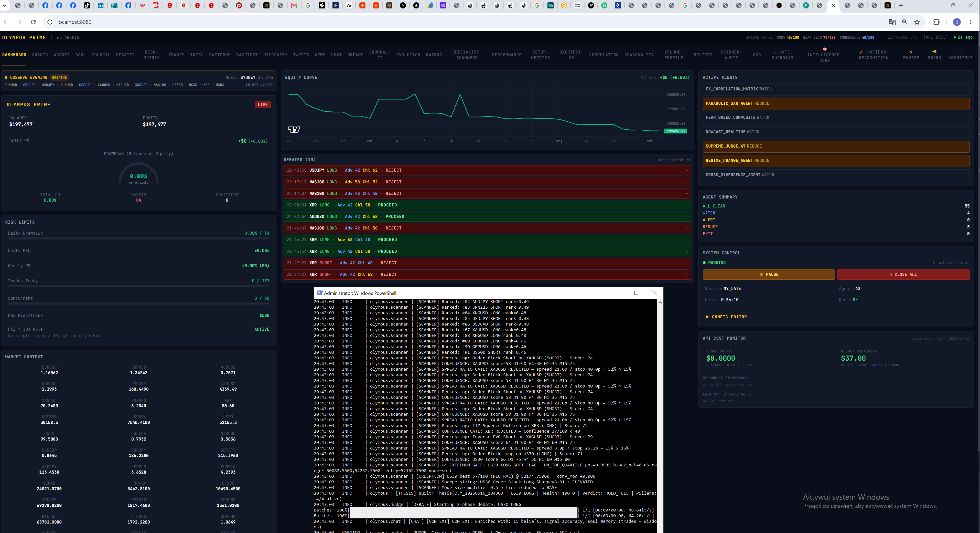
Task: Click the LIVE badge on Olympus Prime
Action: coord(263,105)
